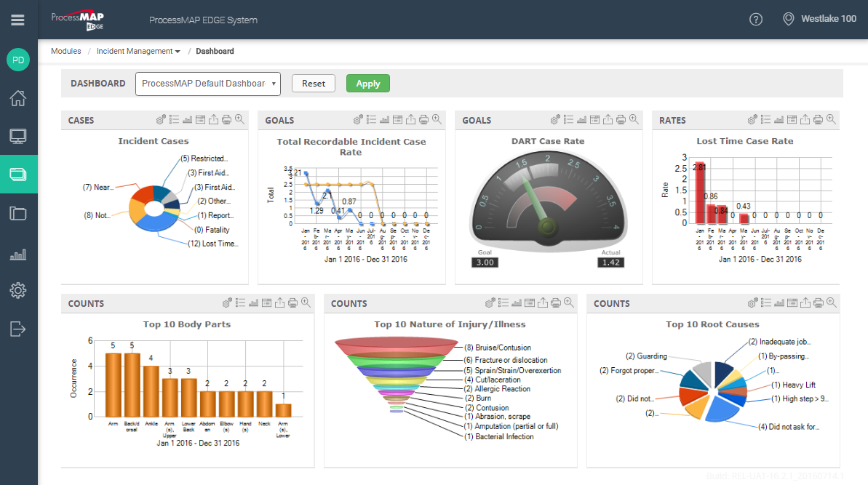
Task: Select the Modules breadcrumb link
Action: click(x=65, y=51)
